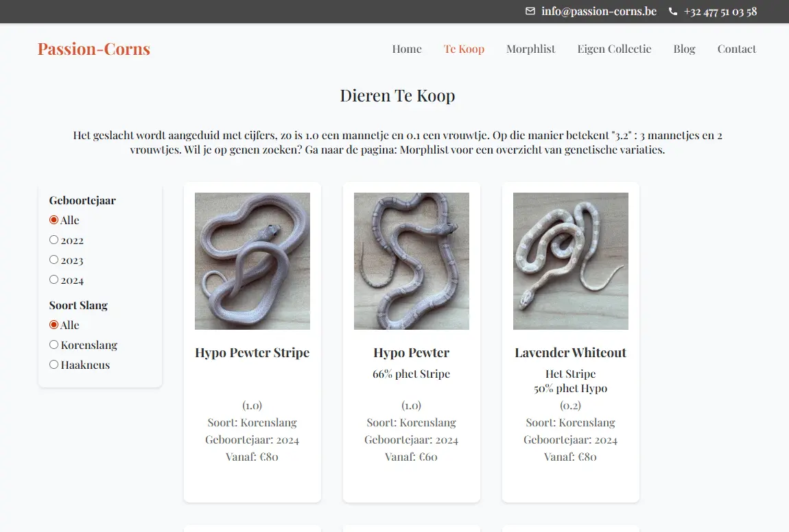The width and height of the screenshot is (789, 532).
Task: Open the Hypo Pewter listing title
Action: (412, 353)
